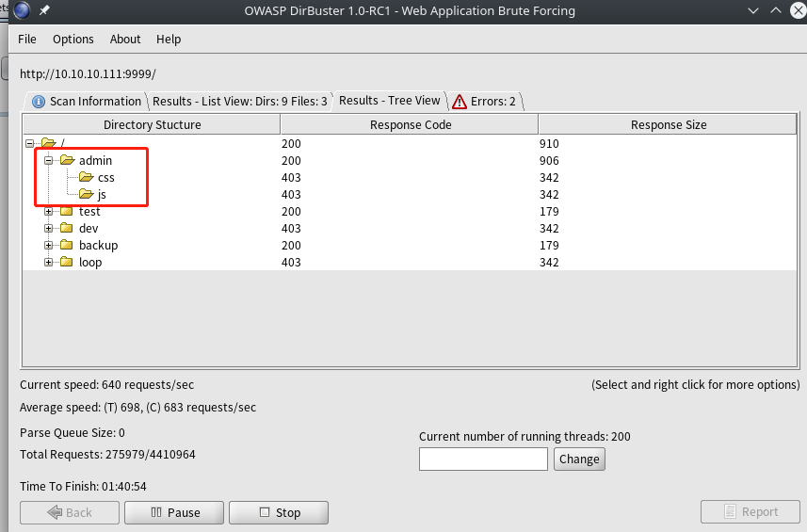Switch to Scan Information tab
Viewport: 807px width, 532px height.
(x=86, y=101)
